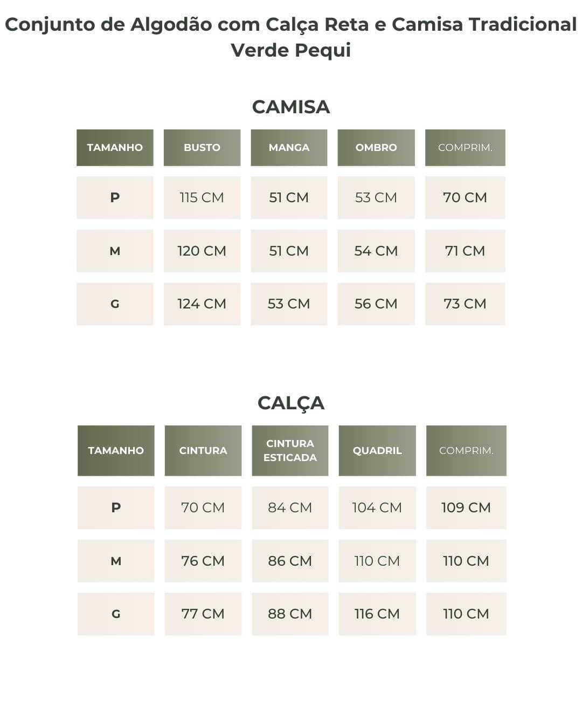
Task: Select the 104 CM hip cell
Action: click(x=377, y=507)
